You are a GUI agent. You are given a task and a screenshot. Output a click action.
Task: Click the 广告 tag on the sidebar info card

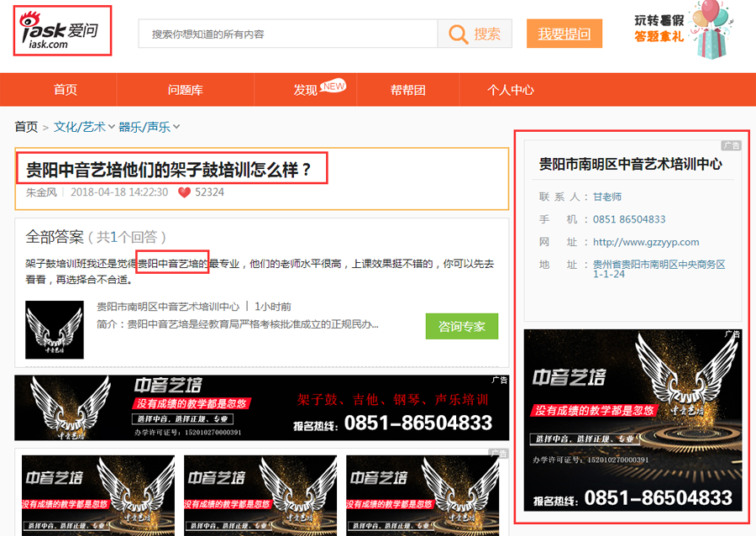(731, 145)
